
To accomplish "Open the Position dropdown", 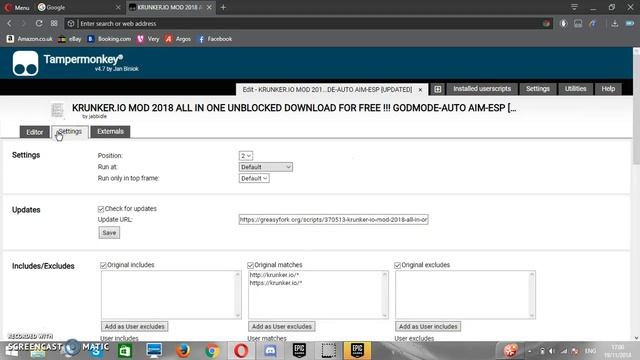I will point(246,156).
